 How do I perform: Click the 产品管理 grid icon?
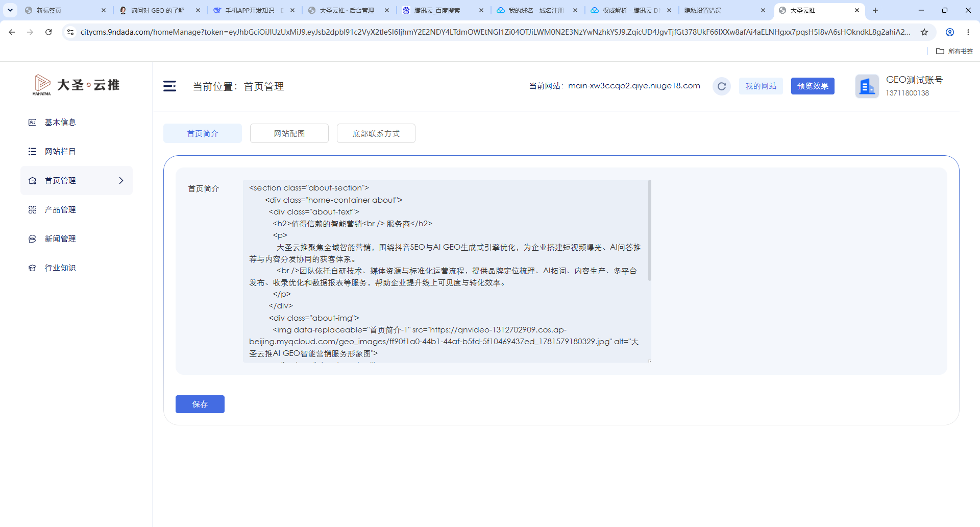tap(32, 210)
